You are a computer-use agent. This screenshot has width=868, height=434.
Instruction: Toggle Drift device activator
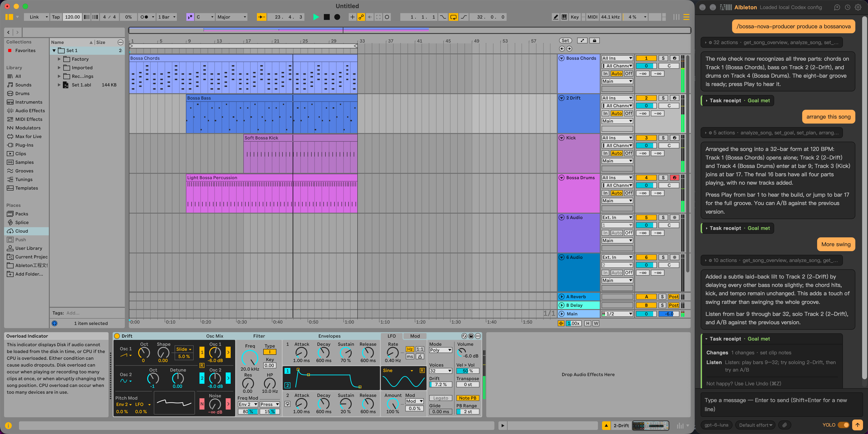117,336
